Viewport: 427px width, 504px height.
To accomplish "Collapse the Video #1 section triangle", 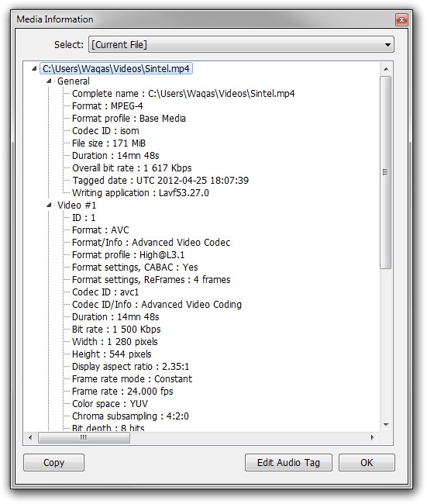I will pos(49,205).
